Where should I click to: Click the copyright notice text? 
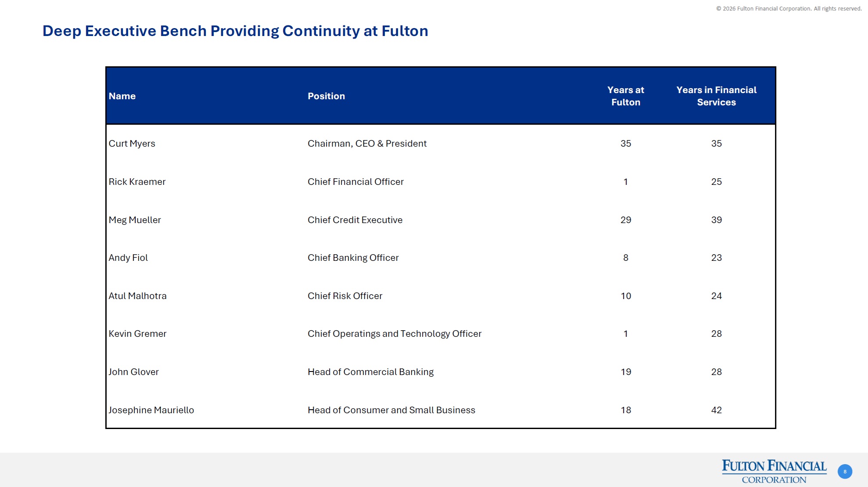point(789,8)
